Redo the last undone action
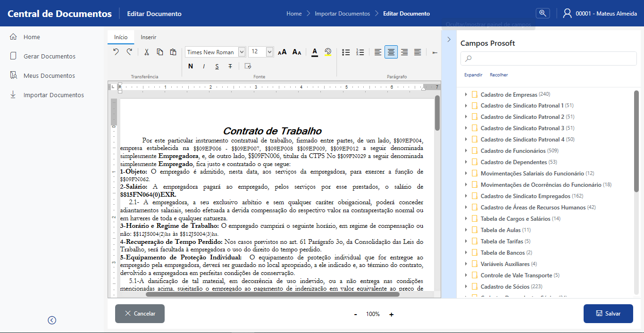The image size is (644, 333). (129, 52)
